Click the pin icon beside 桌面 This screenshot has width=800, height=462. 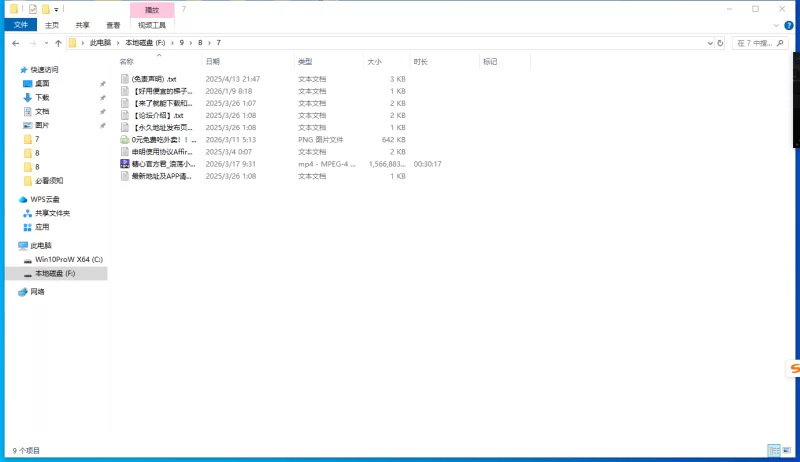(103, 84)
